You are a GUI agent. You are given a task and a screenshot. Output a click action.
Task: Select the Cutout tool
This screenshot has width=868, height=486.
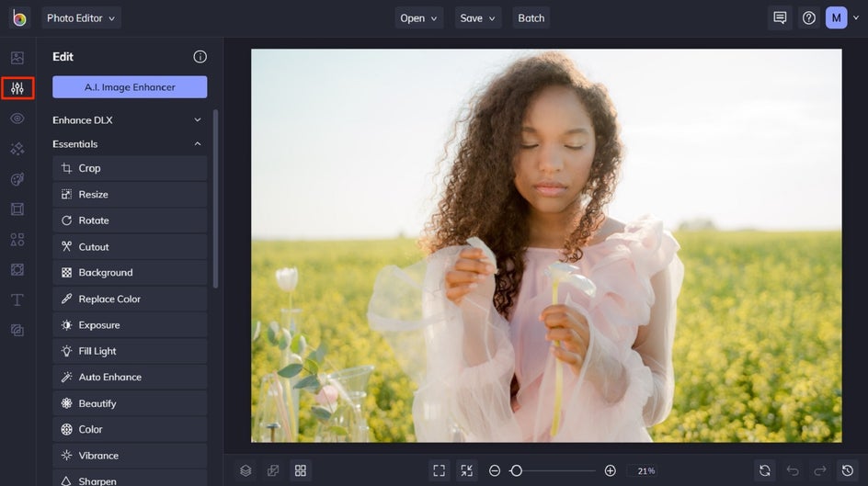click(130, 246)
